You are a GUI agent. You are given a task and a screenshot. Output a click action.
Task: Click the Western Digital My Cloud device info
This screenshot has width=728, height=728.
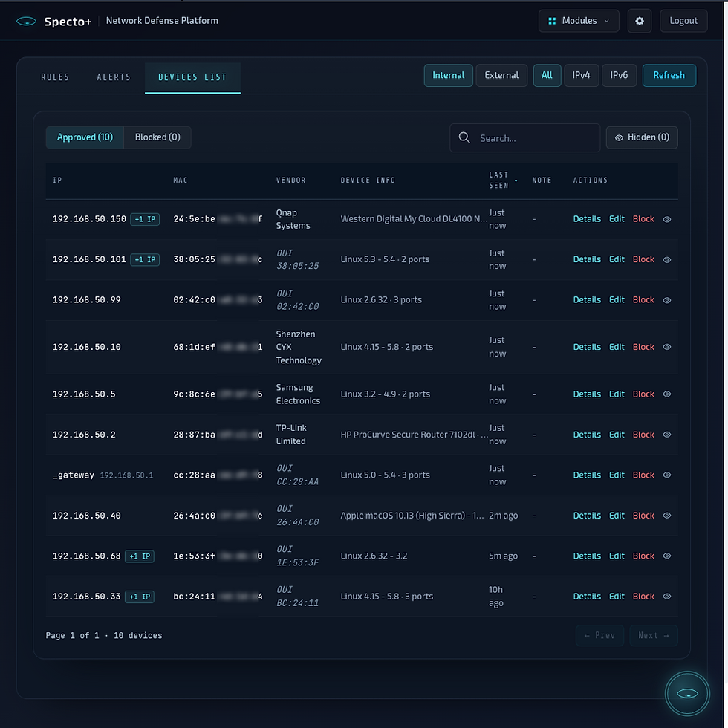[414, 219]
